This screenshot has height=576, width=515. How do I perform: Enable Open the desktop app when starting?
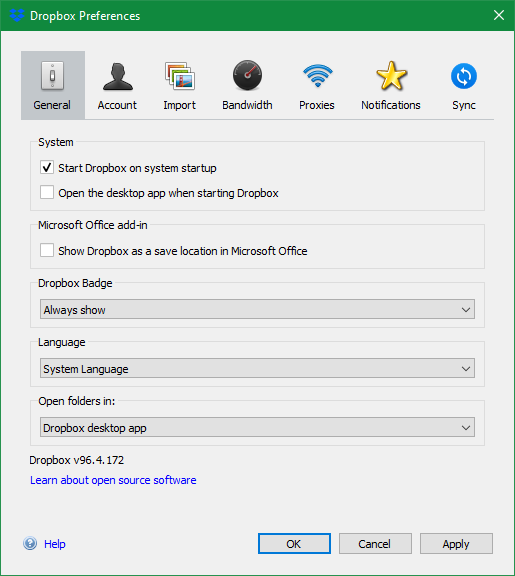(x=47, y=192)
